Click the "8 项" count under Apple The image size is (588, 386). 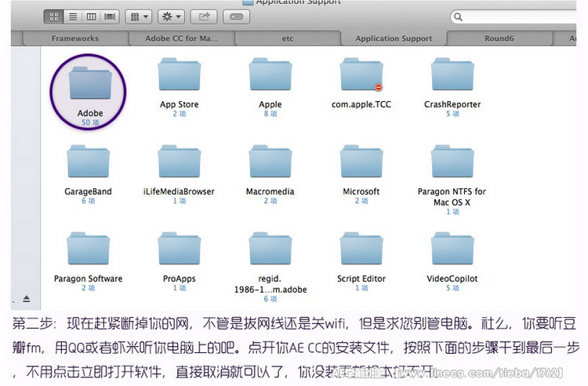point(270,114)
